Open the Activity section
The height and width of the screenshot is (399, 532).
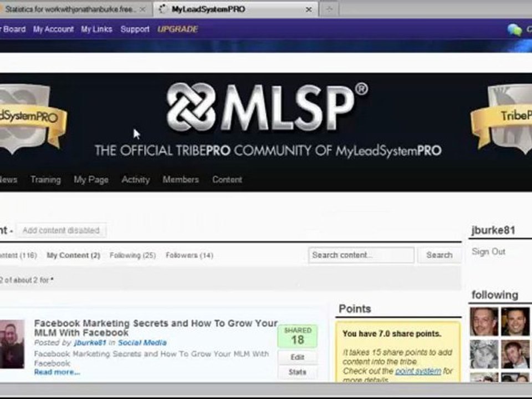click(135, 180)
